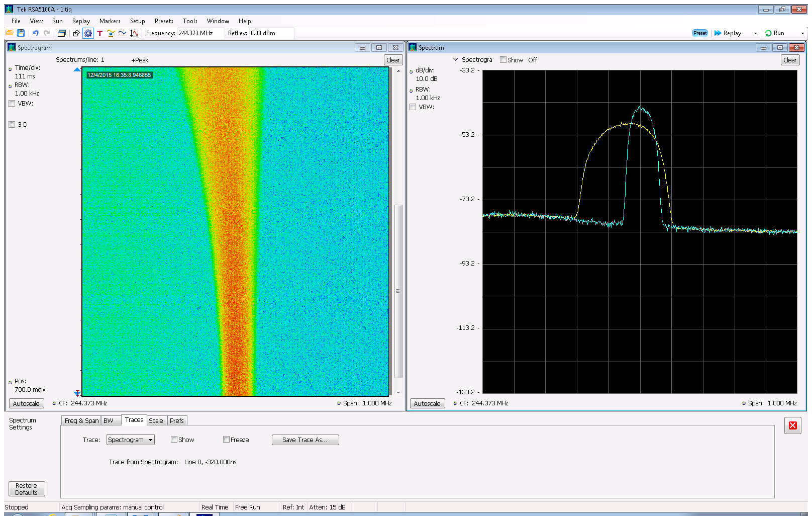The height and width of the screenshot is (516, 812).
Task: Open the Spectrogra trace selector dropdown
Action: pyautogui.click(x=456, y=59)
